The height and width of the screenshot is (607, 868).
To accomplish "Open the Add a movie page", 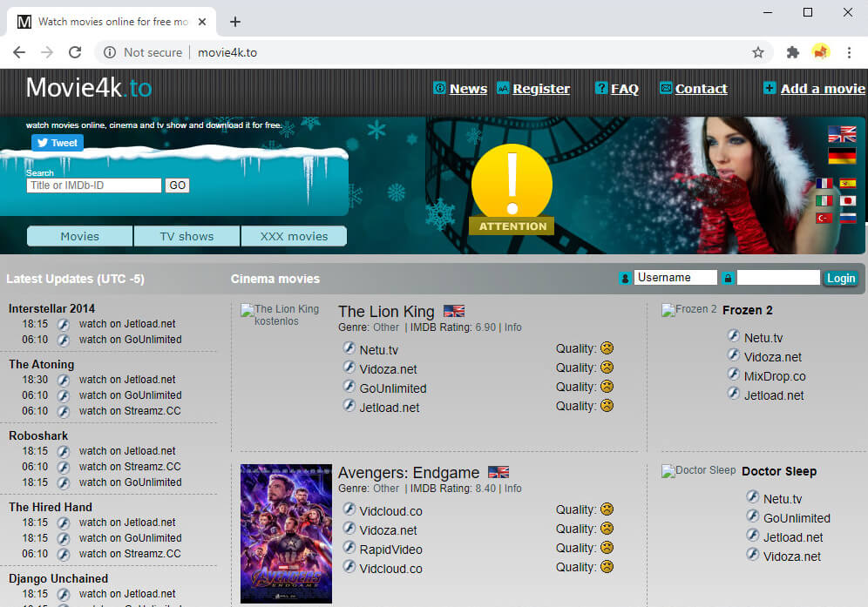I will pyautogui.click(x=823, y=89).
